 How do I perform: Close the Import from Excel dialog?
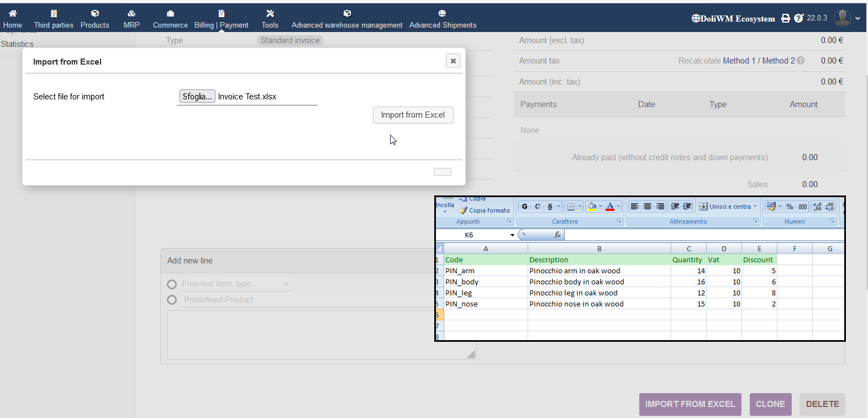[x=453, y=61]
